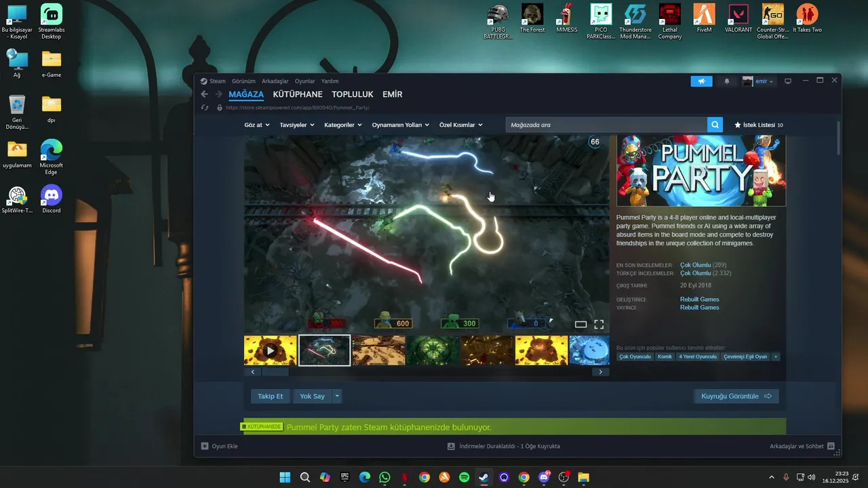Image resolution: width=868 pixels, height=488 pixels.
Task: Open WhatsApp from the taskbar
Action: [384, 477]
